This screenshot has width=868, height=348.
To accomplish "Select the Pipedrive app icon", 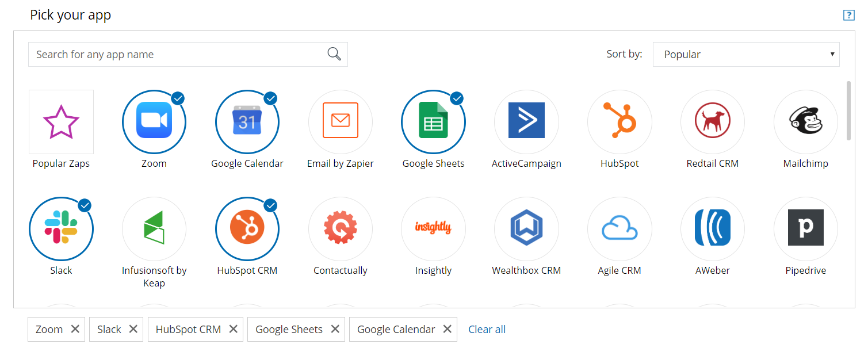I will tap(805, 228).
